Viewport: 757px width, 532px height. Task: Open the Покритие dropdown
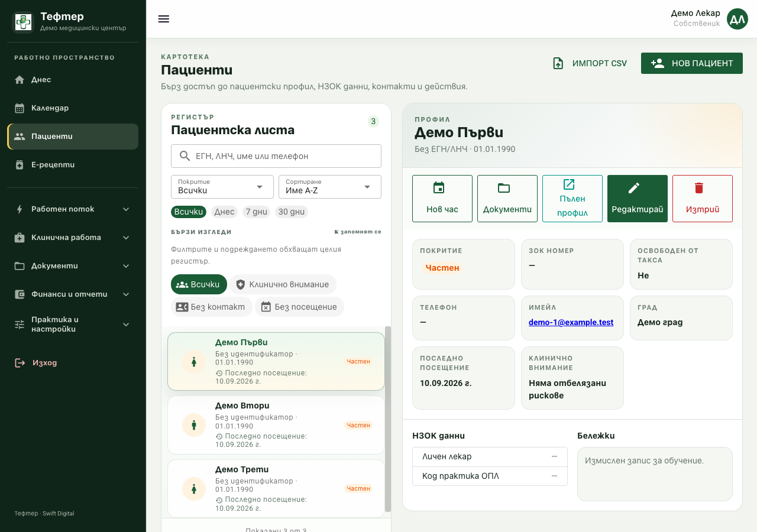click(x=222, y=187)
